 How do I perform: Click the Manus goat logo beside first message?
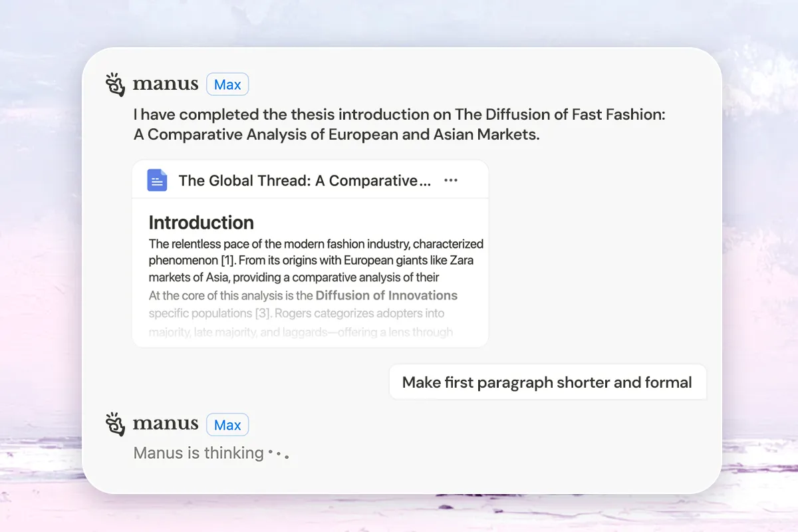[114, 84]
